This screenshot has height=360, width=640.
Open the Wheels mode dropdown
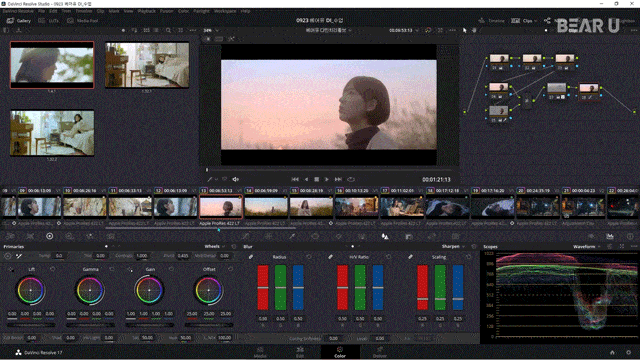click(x=215, y=247)
